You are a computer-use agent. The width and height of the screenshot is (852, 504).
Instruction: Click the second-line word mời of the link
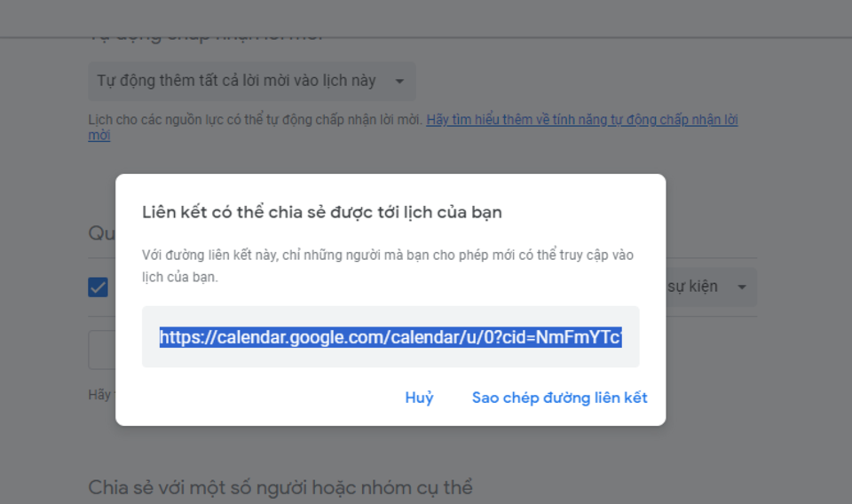coord(99,136)
